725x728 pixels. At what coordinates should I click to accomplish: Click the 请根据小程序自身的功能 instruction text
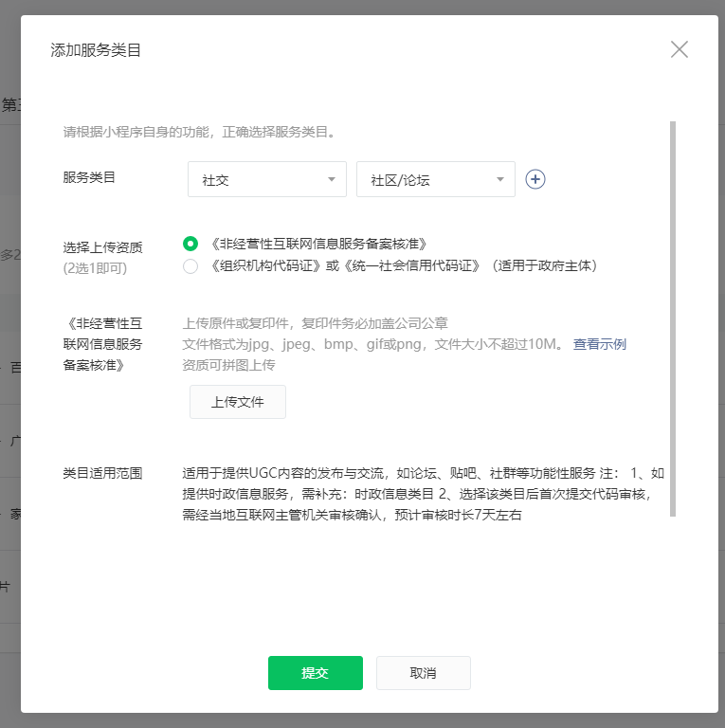(x=199, y=132)
